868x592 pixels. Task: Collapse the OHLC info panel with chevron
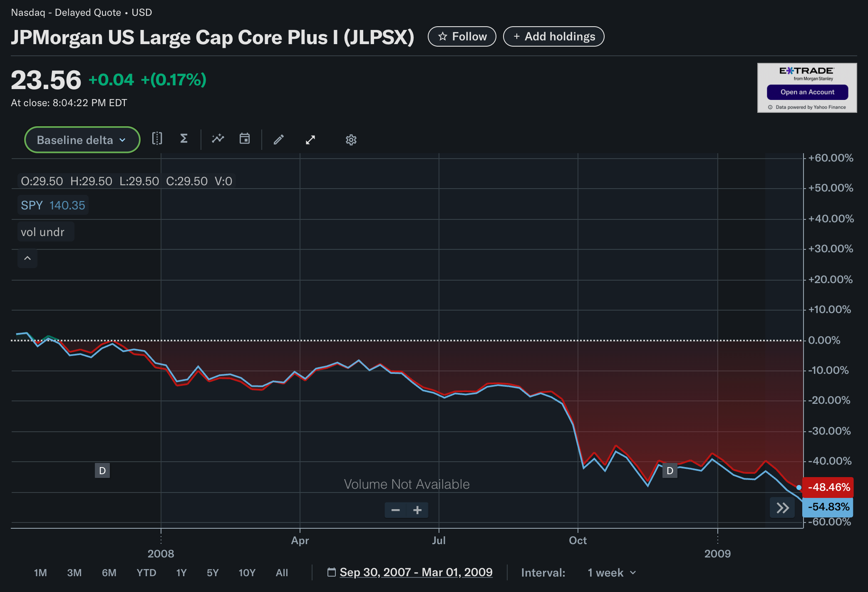coord(27,258)
